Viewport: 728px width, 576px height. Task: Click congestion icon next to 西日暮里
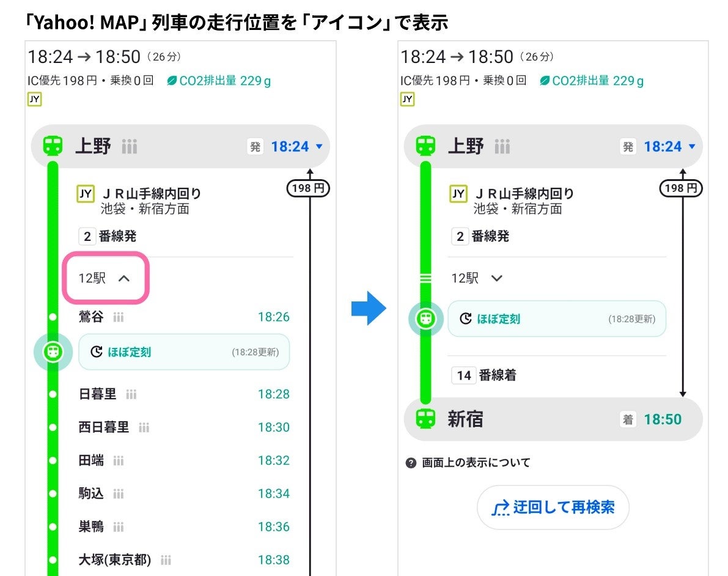(x=144, y=427)
